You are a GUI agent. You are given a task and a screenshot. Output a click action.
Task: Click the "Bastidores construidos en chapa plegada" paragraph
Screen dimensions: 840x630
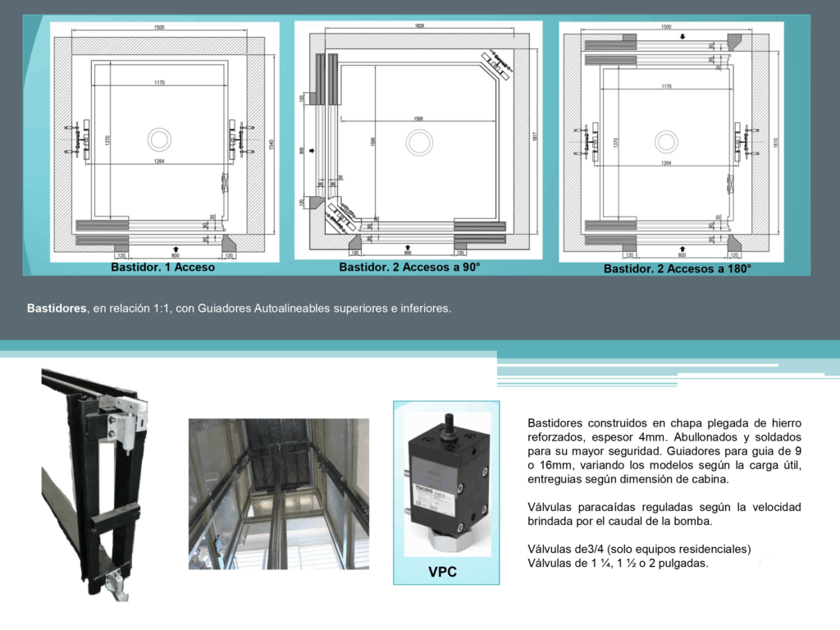point(664,451)
